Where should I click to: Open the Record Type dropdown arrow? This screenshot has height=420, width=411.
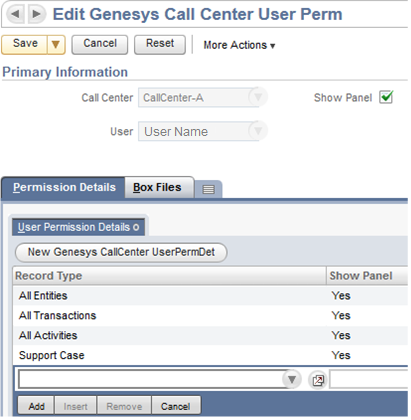click(292, 379)
